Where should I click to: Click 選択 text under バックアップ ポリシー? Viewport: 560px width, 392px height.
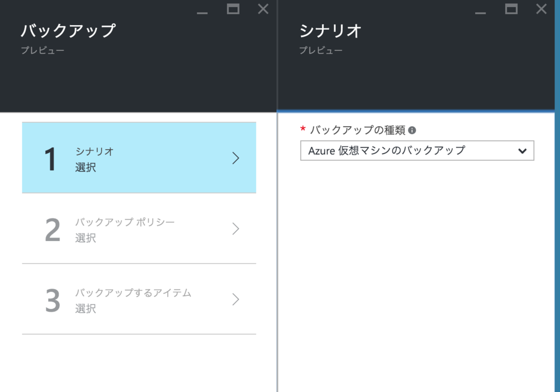click(85, 238)
